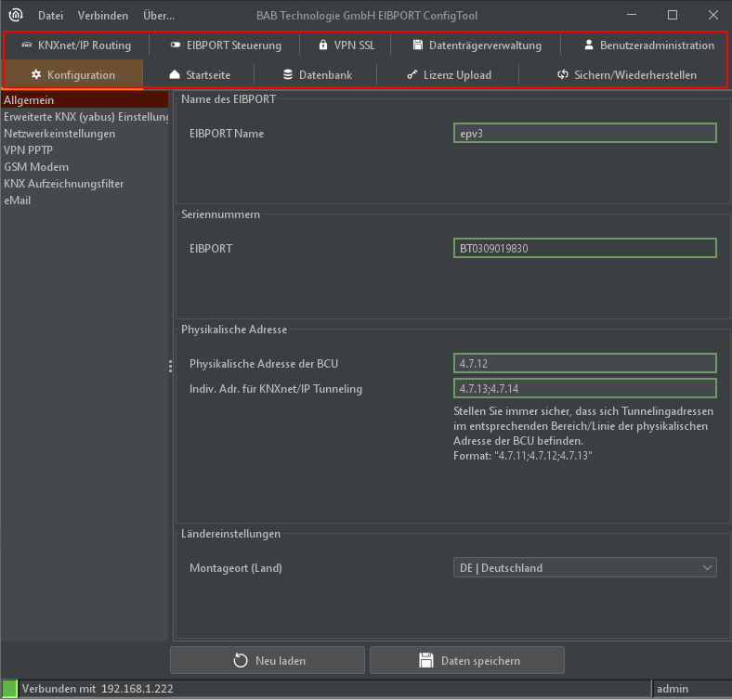Click the EIBPORT Steuerung toggle icon
Viewport: 732px width, 700px height.
176,45
